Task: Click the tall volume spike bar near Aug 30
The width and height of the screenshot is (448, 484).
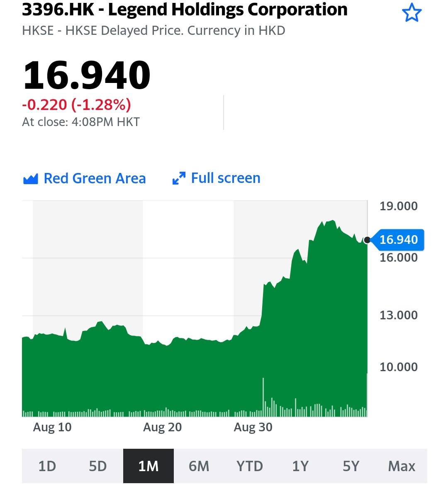Action: [x=263, y=397]
